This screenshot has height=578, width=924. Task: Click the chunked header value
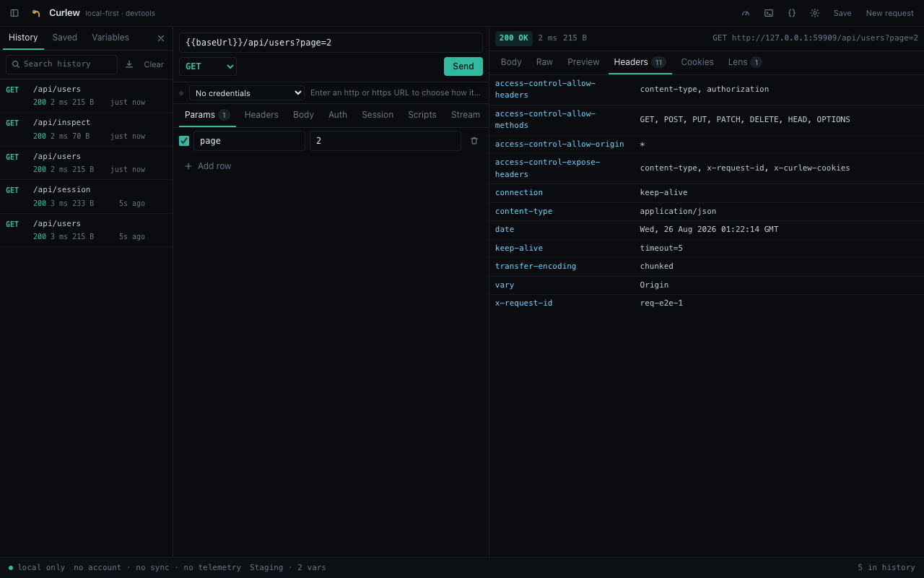(x=657, y=267)
